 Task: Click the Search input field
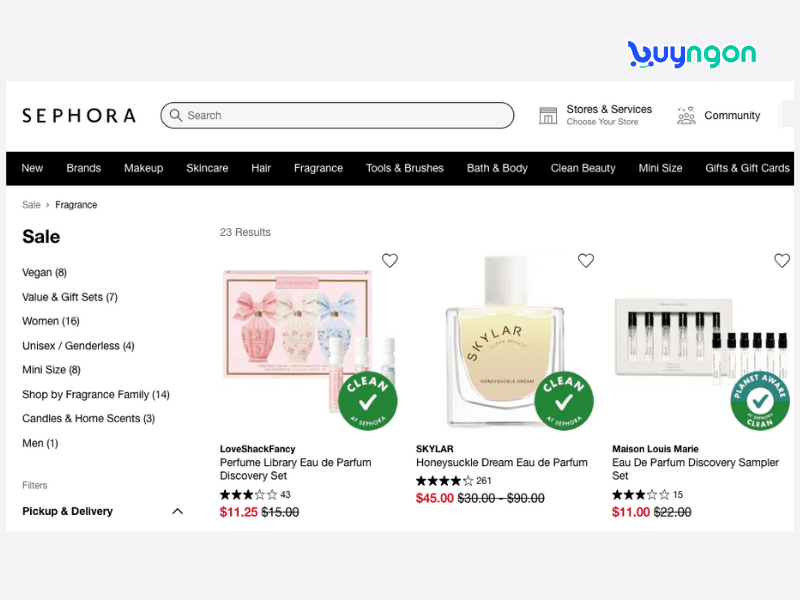tap(337, 115)
